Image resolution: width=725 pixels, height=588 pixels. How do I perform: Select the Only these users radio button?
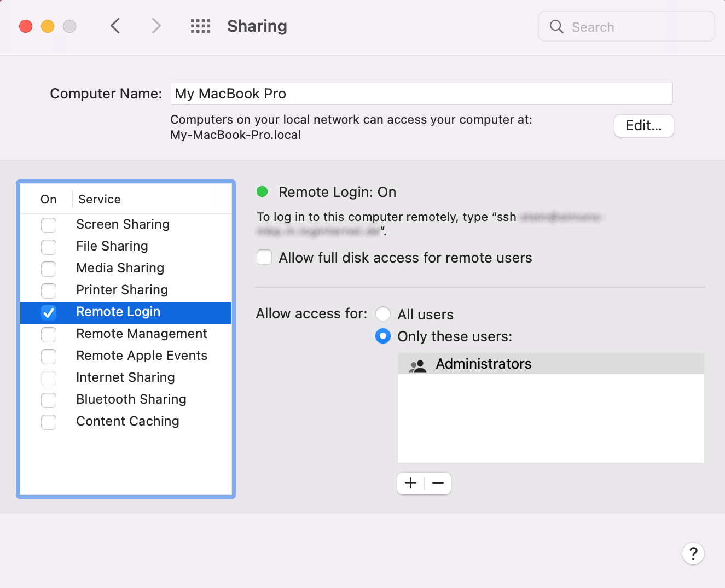click(x=383, y=336)
